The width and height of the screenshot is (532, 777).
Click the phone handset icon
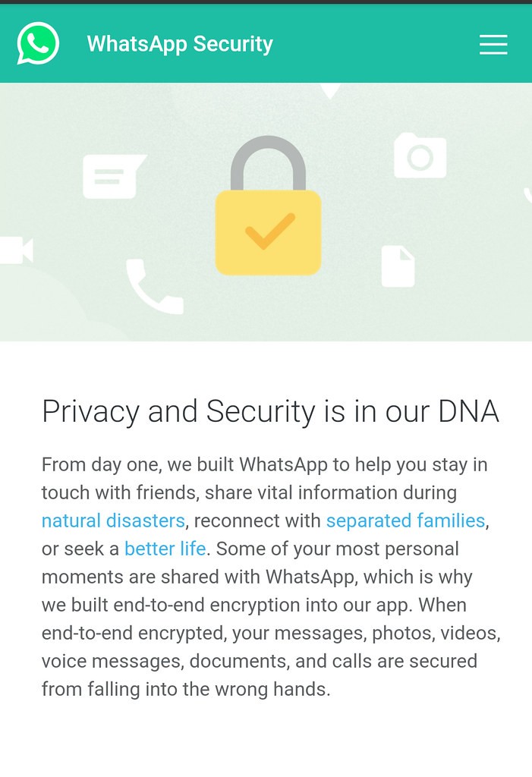pyautogui.click(x=154, y=286)
